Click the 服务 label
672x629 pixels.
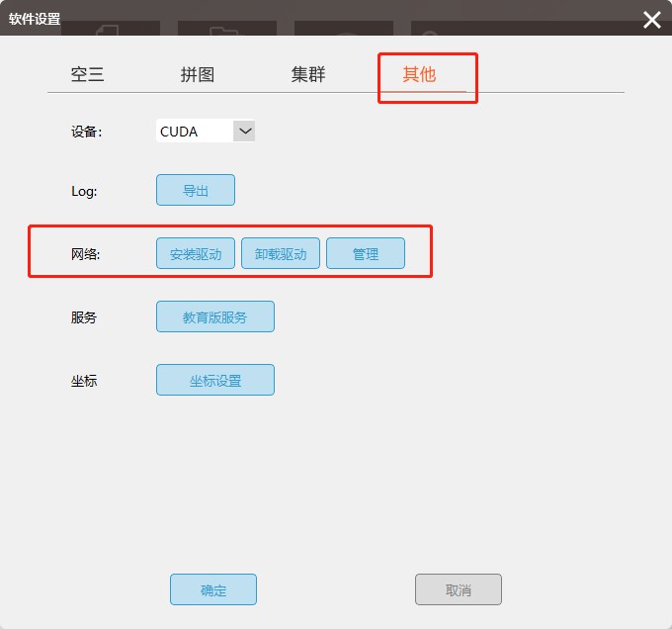(84, 317)
